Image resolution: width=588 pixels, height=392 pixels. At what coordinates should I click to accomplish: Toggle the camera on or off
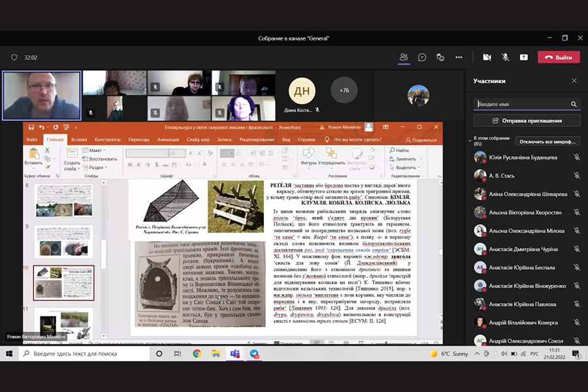[x=487, y=57]
